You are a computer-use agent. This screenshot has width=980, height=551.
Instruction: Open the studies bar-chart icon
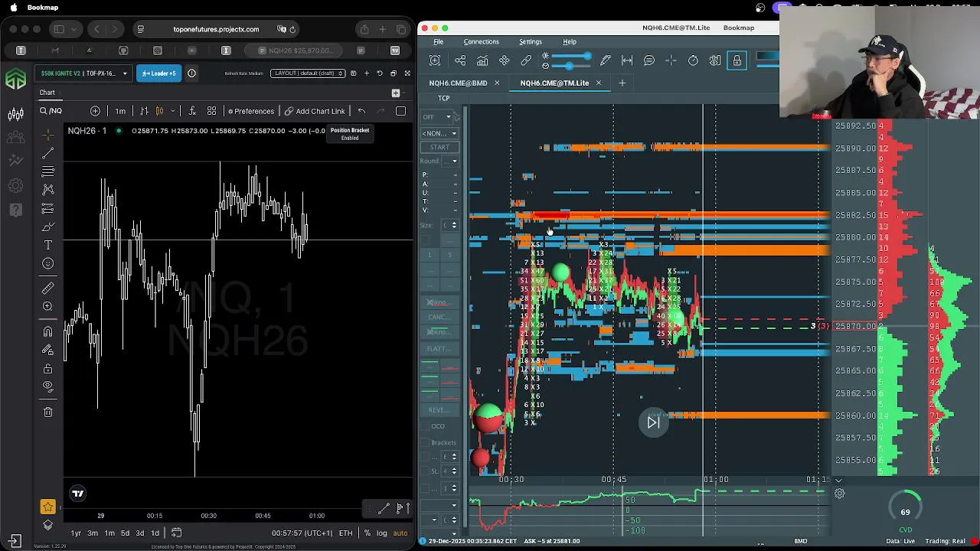click(x=482, y=60)
